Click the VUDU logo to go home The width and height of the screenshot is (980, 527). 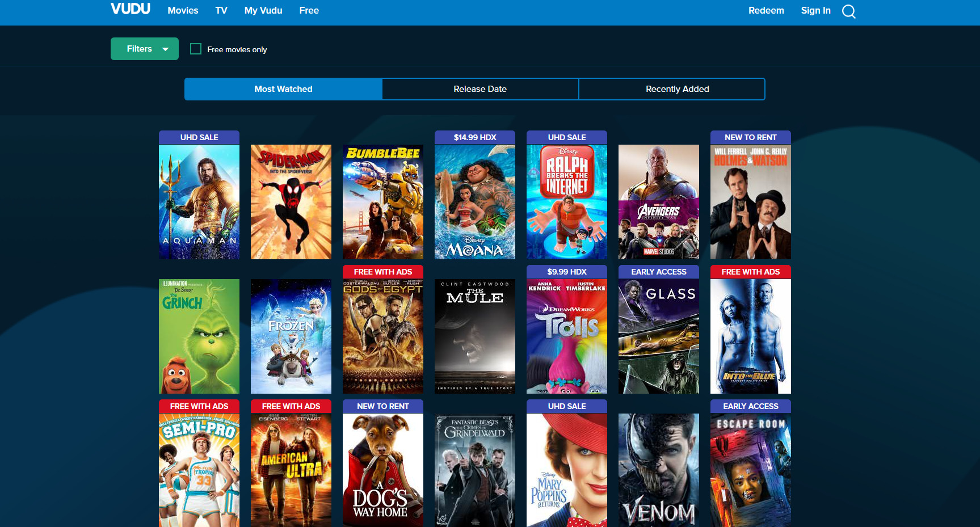(x=130, y=9)
